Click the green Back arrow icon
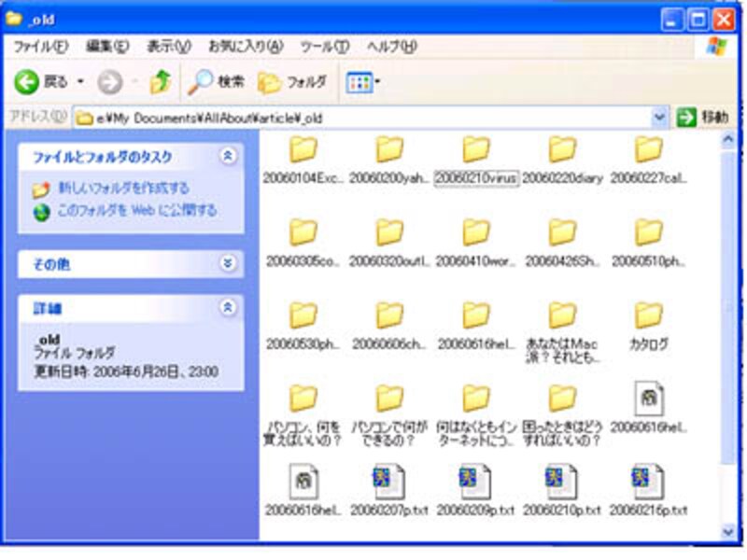 click(27, 82)
